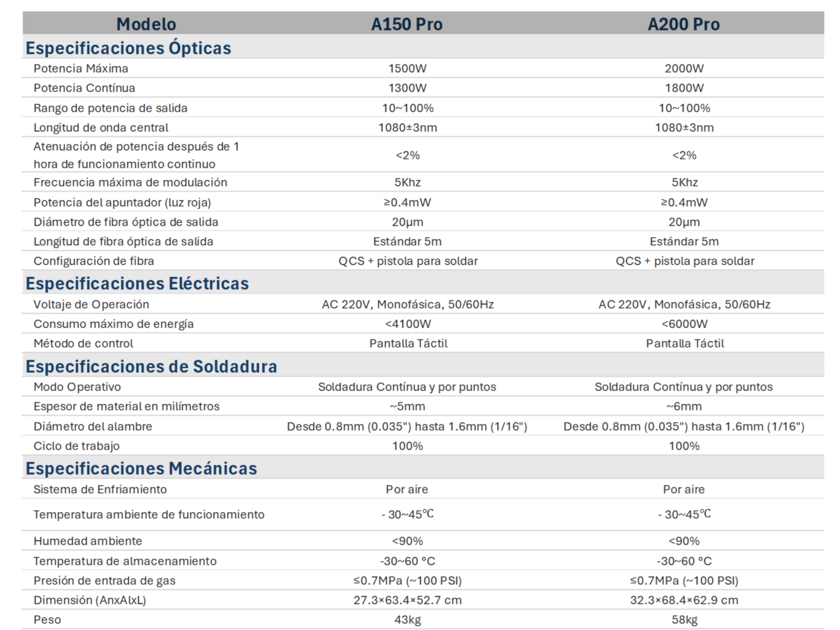Select the Método de control row label
This screenshot has height=630, width=840.
[x=83, y=344]
